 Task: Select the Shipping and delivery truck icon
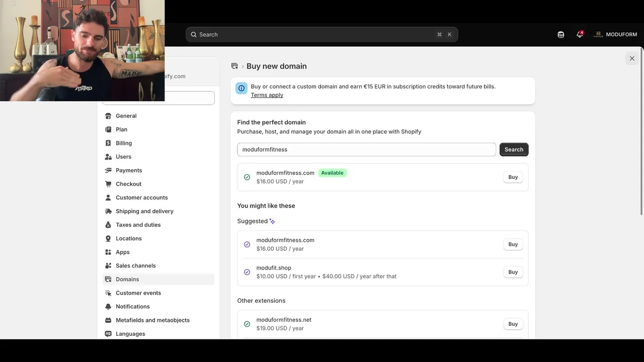(x=108, y=211)
